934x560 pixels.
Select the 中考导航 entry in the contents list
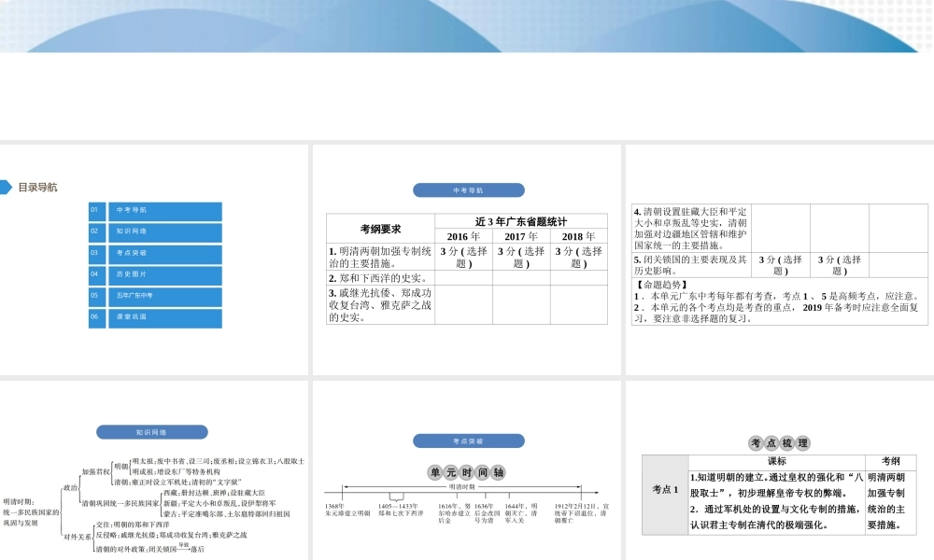point(165,211)
